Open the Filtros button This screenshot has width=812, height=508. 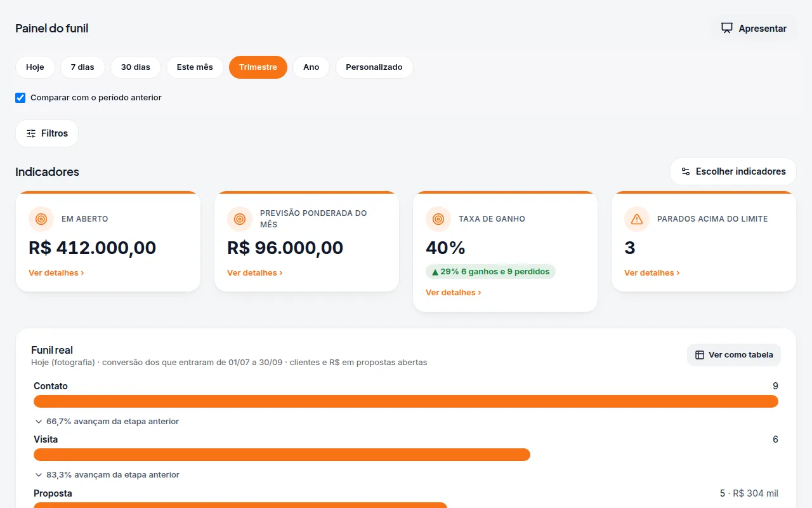click(x=47, y=133)
